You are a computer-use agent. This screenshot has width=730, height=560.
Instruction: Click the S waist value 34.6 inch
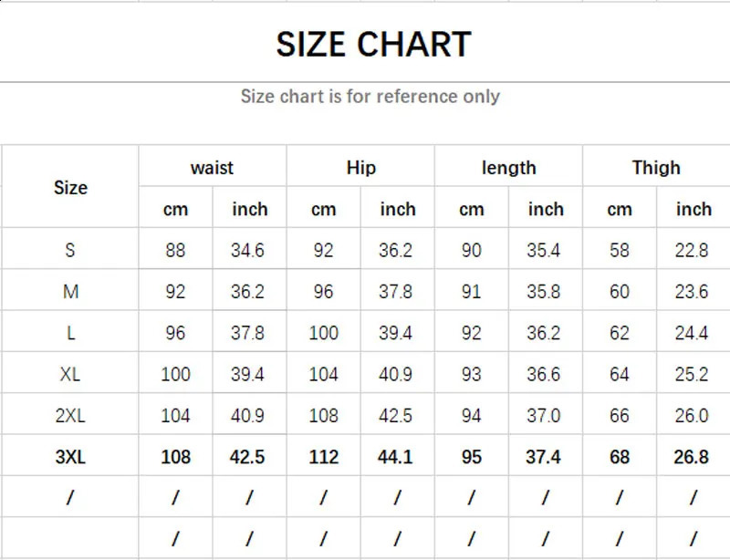coord(247,250)
